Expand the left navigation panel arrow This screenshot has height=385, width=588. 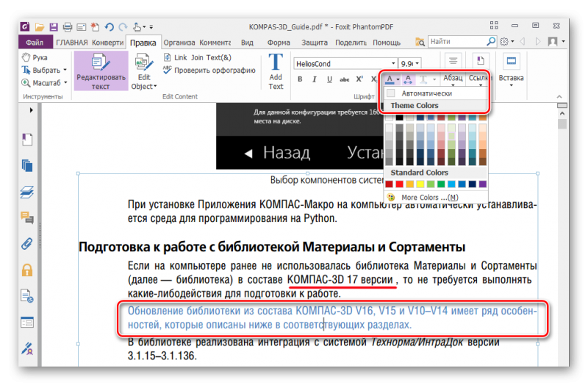tap(31, 110)
